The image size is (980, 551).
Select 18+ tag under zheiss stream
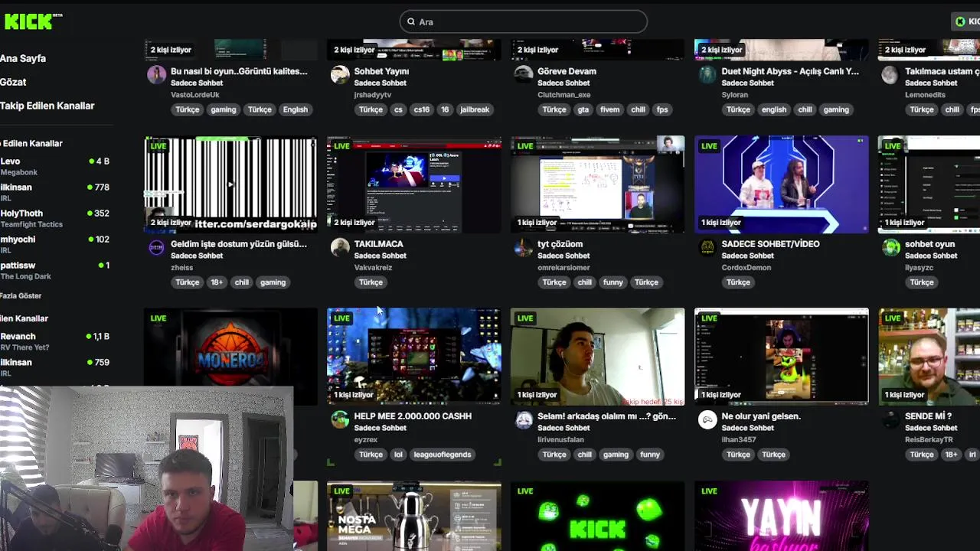click(x=217, y=282)
